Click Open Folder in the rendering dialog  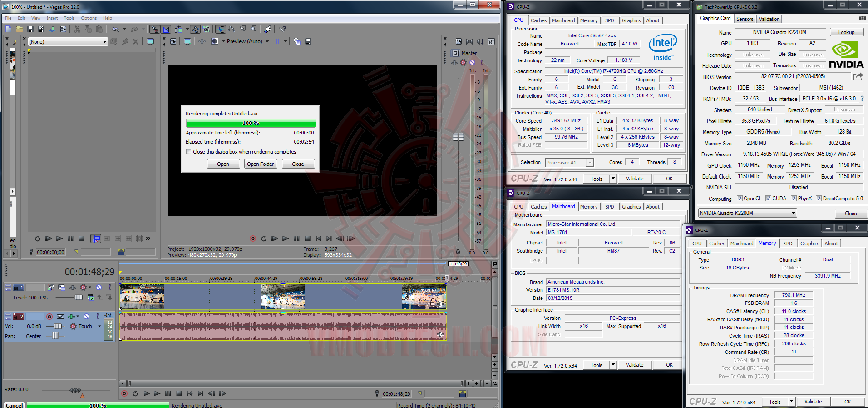(x=261, y=164)
